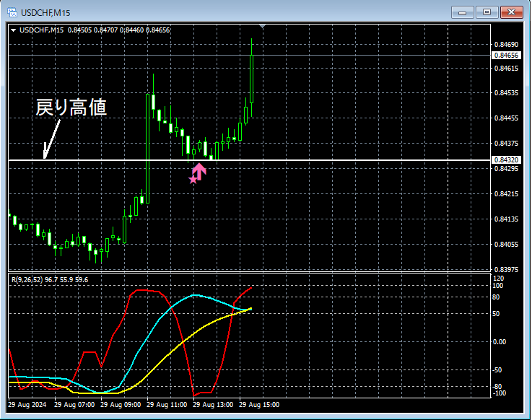The height and width of the screenshot is (420, 532).
Task: Click the USDCHF,M15 OHLC header text
Action: point(95,30)
